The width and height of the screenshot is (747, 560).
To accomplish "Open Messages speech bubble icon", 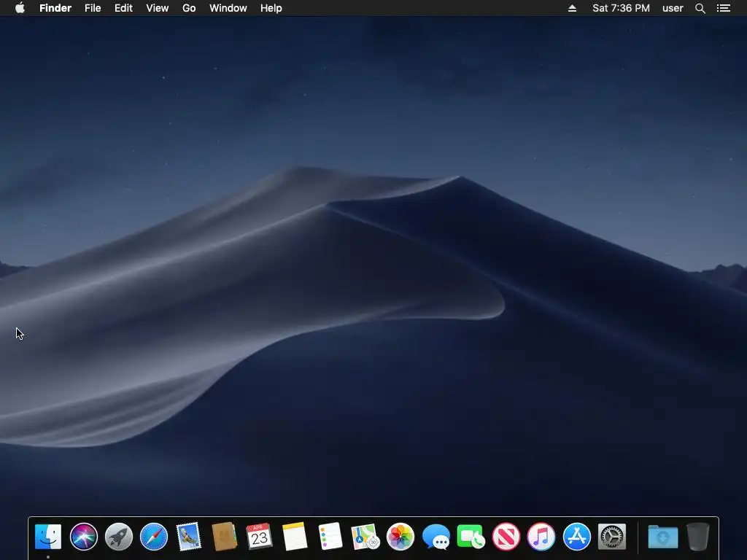I will click(x=436, y=537).
